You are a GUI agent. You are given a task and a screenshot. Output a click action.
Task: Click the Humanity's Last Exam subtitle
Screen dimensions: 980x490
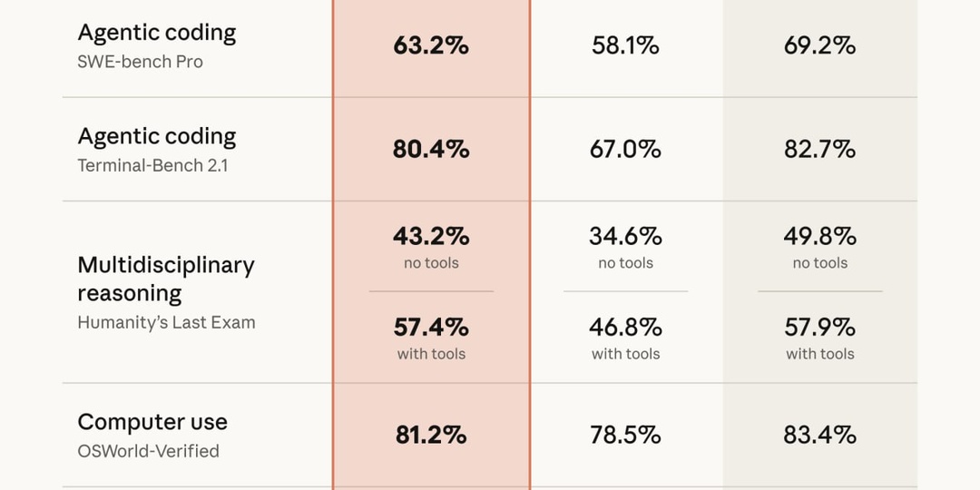pyautogui.click(x=166, y=322)
